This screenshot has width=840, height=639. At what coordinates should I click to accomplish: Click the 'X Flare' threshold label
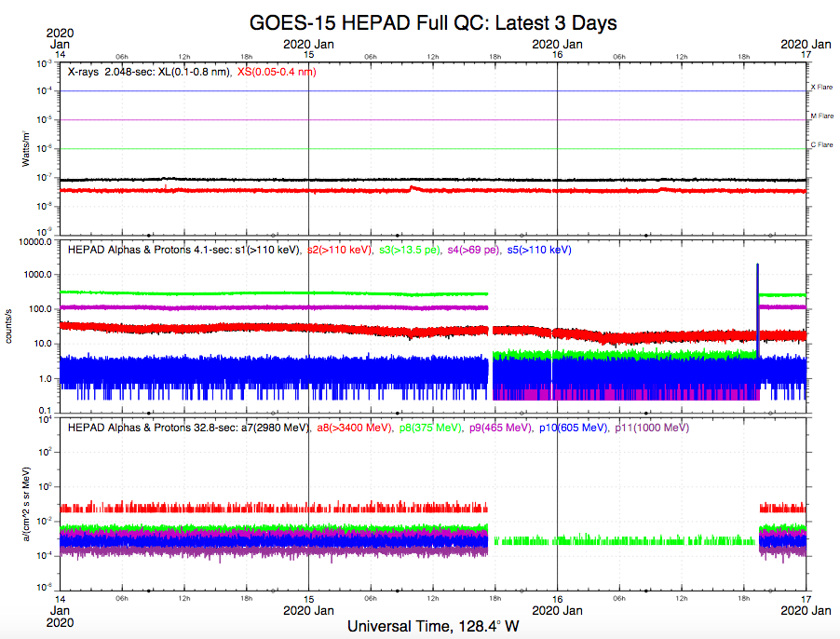pyautogui.click(x=821, y=87)
